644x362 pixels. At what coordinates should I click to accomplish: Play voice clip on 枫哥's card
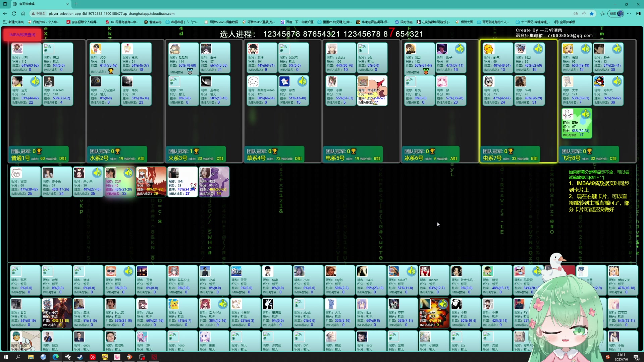tap(538, 49)
